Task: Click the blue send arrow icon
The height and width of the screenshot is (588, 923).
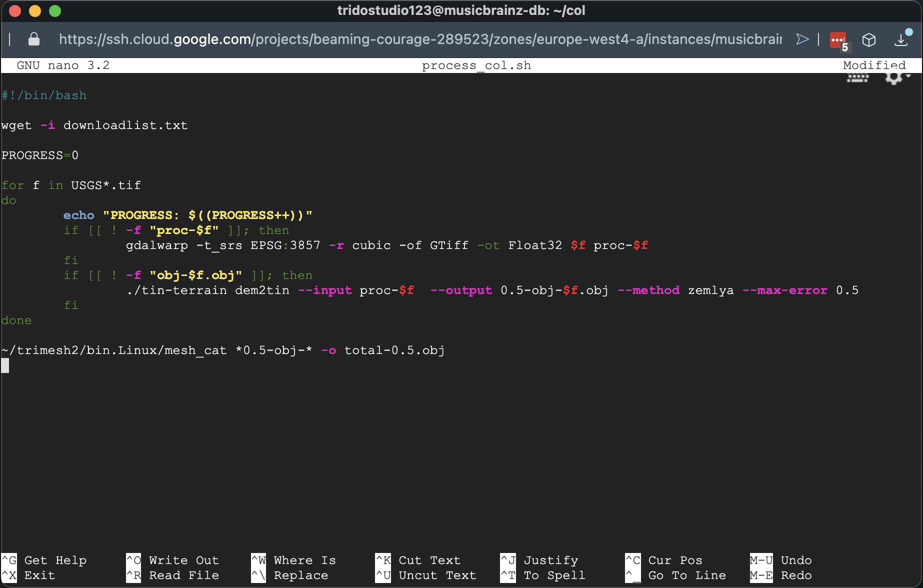Action: (x=802, y=39)
